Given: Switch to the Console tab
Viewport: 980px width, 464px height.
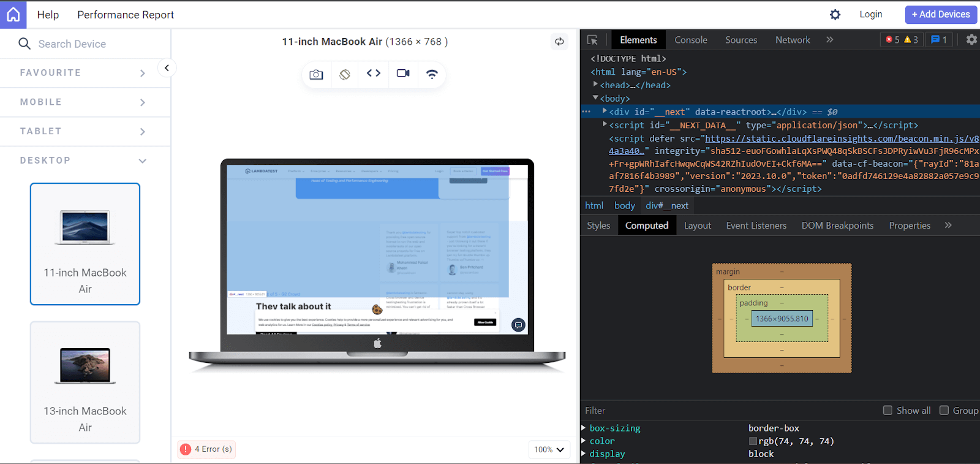Looking at the screenshot, I should click(x=691, y=40).
